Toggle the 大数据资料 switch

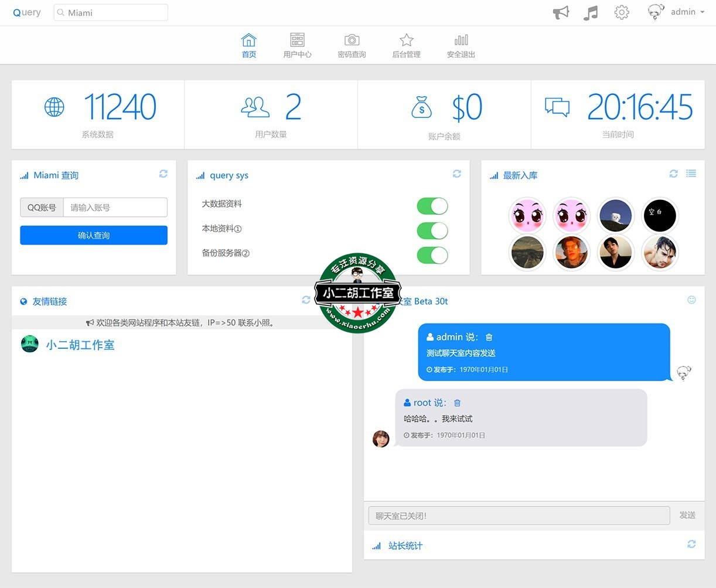[x=432, y=206]
